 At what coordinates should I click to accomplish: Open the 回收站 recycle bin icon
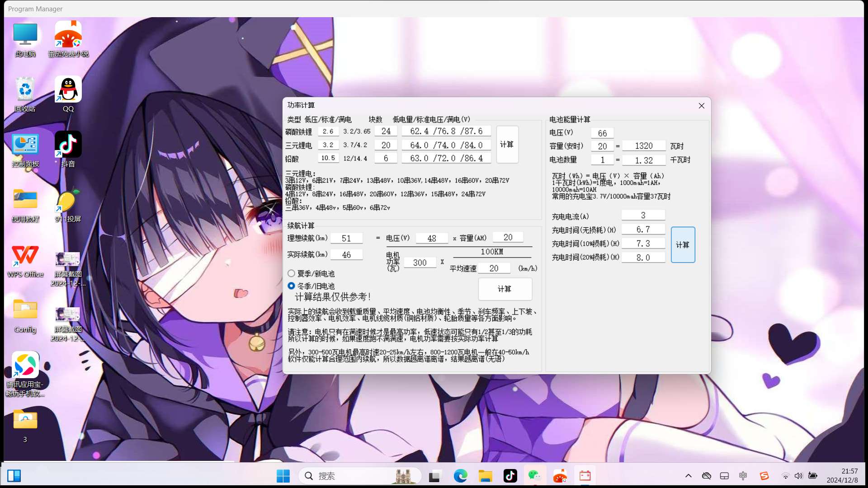[25, 94]
